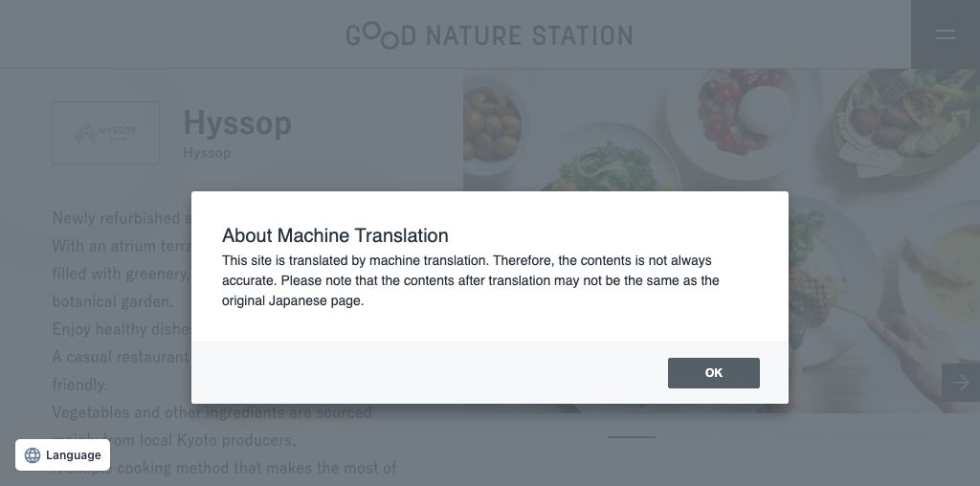Click the large Hyssop heading
Screen dimensions: 980x486
pyautogui.click(x=236, y=122)
